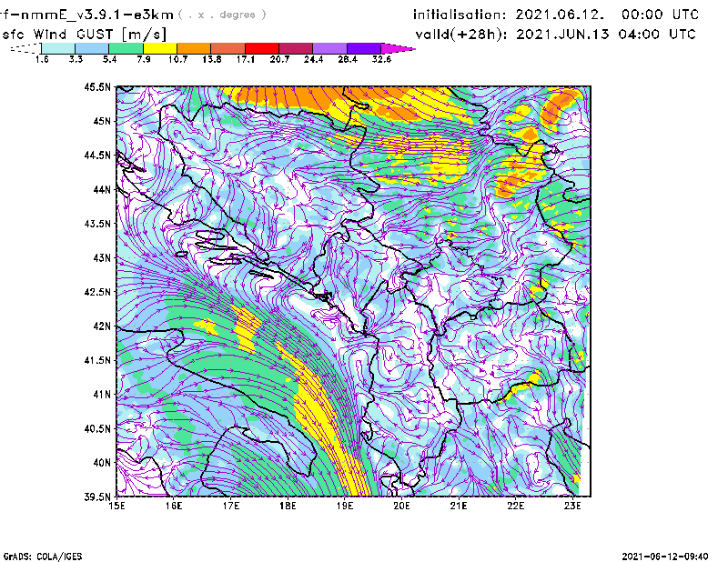Click the legend value 24.4
The image size is (728, 562).
click(x=313, y=59)
